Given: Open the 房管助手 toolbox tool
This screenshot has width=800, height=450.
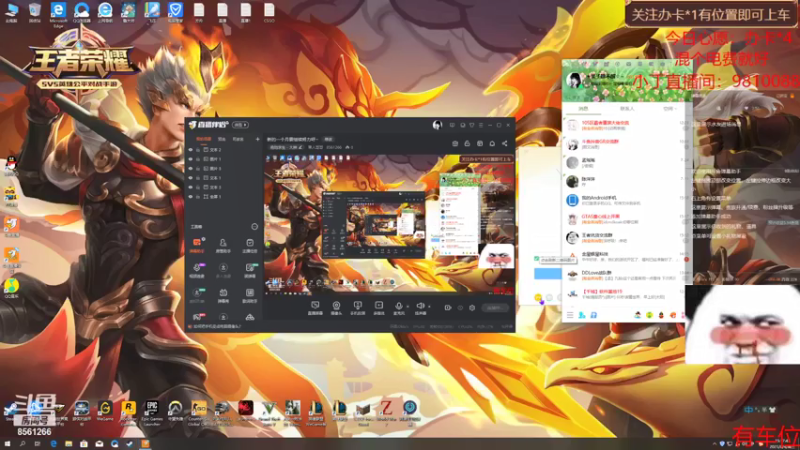Looking at the screenshot, I should (223, 245).
